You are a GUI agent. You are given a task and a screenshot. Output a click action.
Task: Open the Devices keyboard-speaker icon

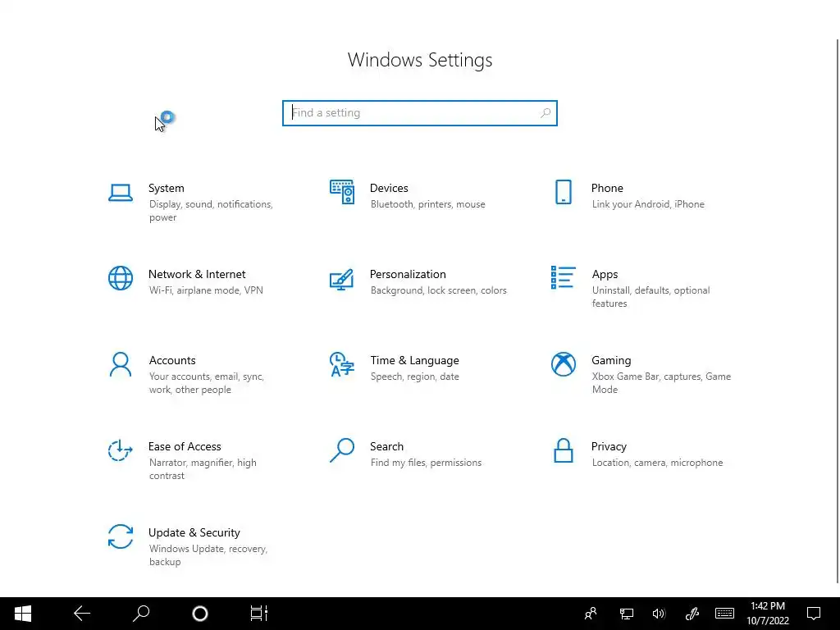342,192
